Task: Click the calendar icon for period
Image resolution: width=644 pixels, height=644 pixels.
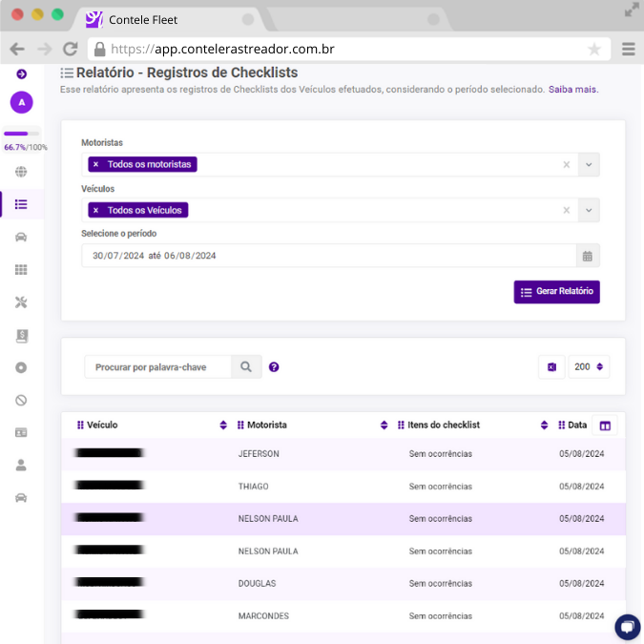Action: click(x=588, y=256)
